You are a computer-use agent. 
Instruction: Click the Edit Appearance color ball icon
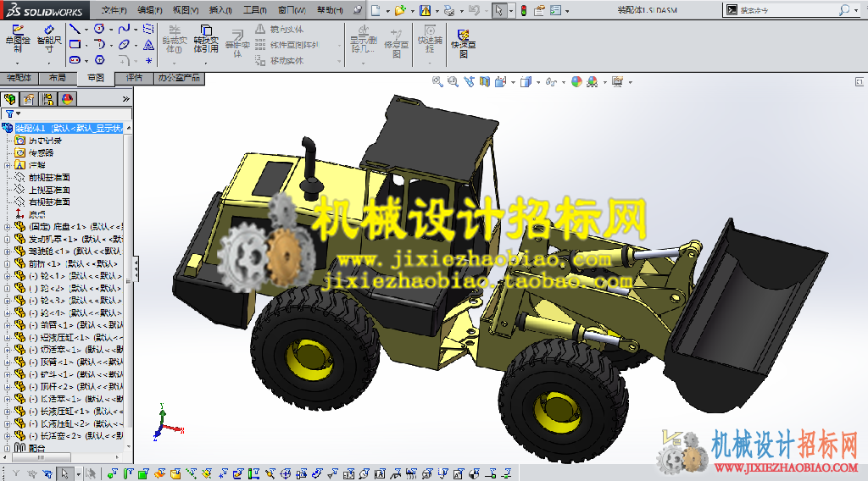point(576,82)
